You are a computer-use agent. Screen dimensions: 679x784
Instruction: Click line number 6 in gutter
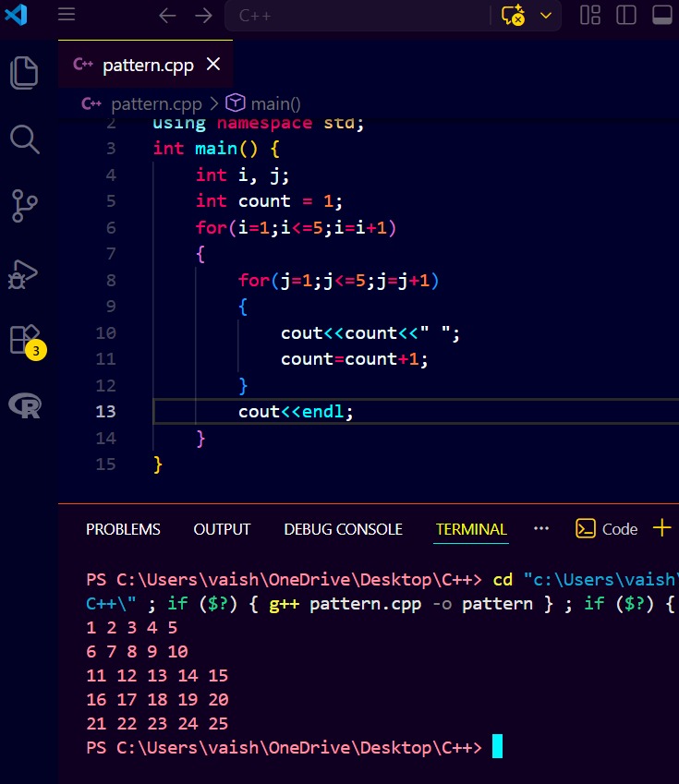[x=111, y=228]
